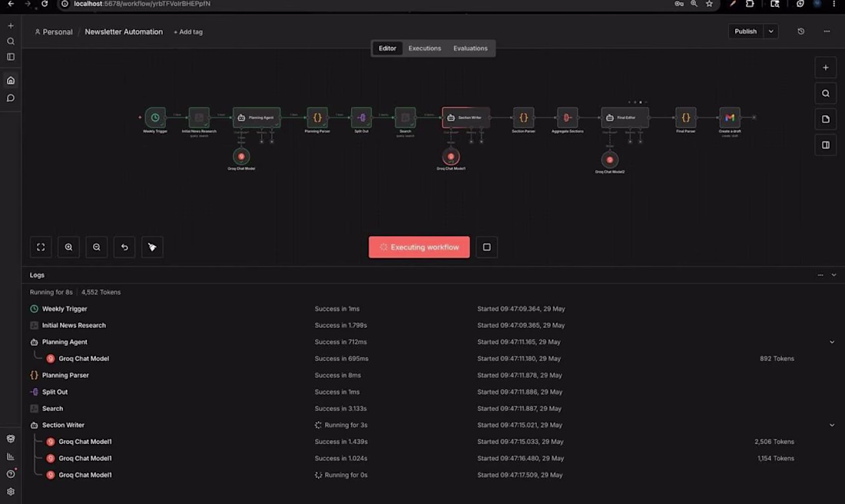Switch to the Executions tab
This screenshot has height=504, width=845.
click(425, 48)
